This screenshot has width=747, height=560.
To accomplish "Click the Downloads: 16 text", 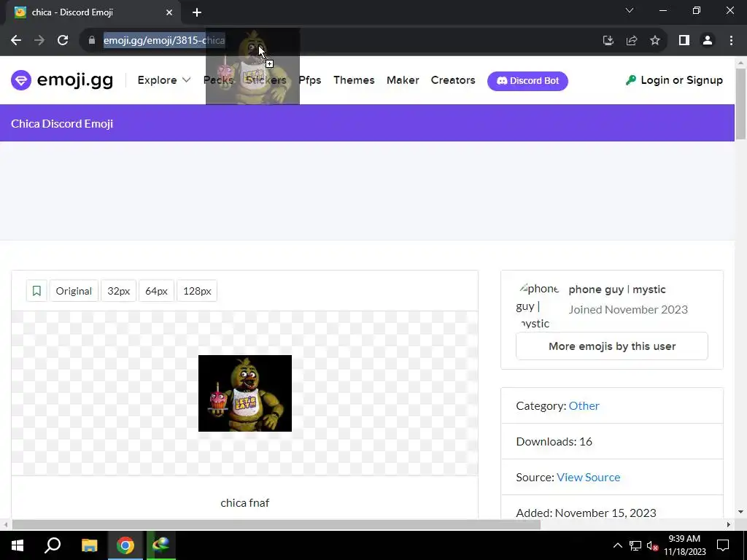I will click(x=554, y=441).
